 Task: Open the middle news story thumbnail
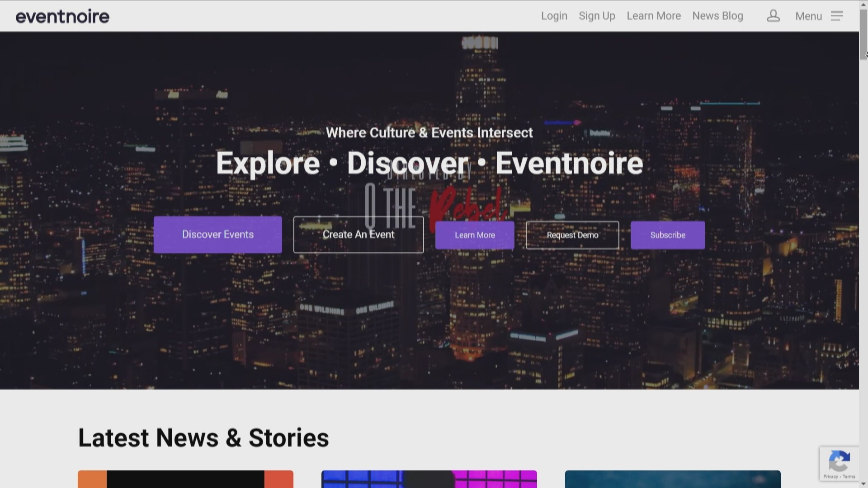click(x=429, y=479)
